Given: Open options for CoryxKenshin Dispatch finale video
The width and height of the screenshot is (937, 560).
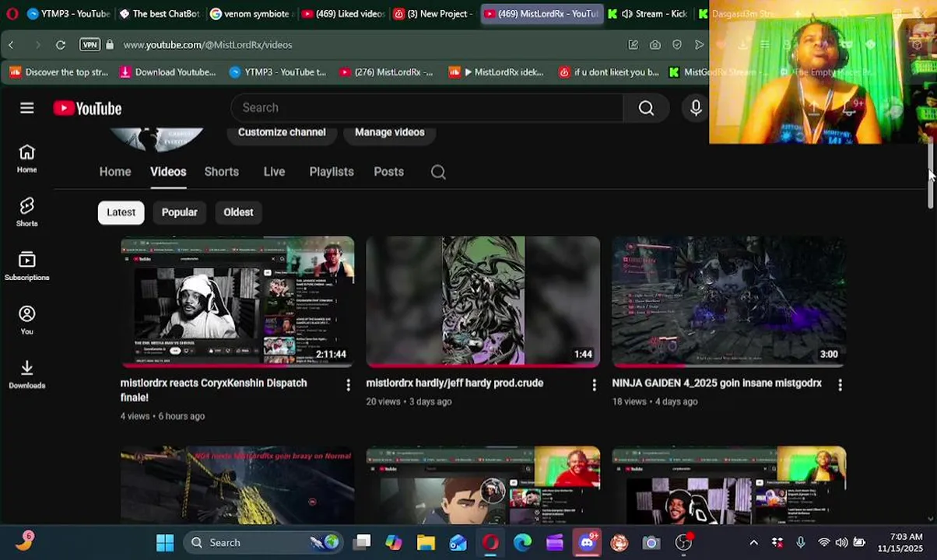Looking at the screenshot, I should (348, 385).
